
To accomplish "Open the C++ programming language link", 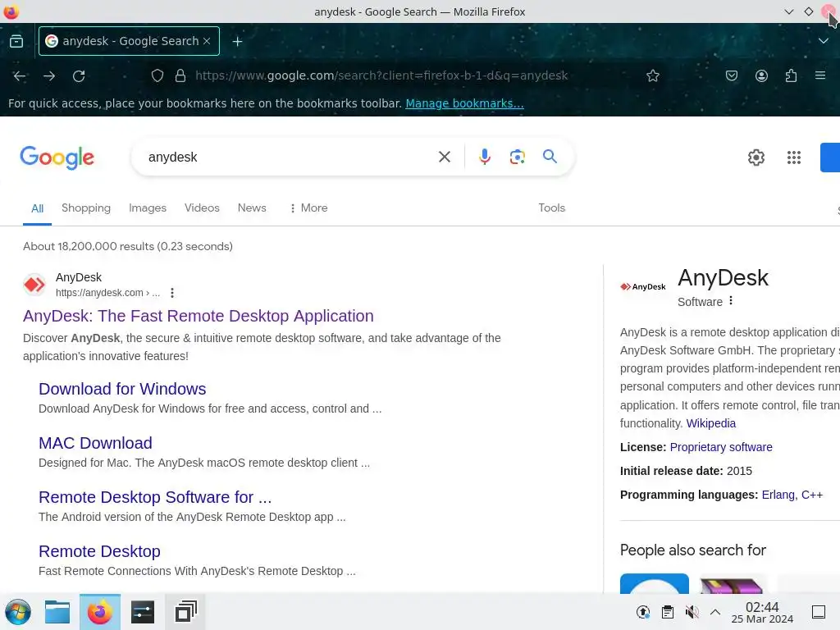I will pos(811,495).
